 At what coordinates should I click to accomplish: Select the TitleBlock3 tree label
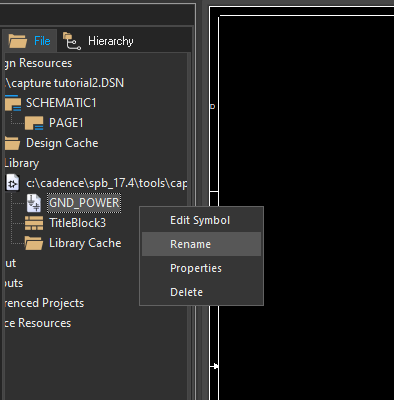pyautogui.click(x=77, y=223)
